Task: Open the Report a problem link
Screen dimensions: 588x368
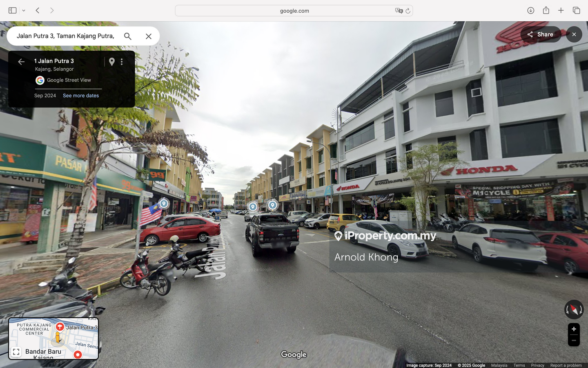Action: coord(566,365)
